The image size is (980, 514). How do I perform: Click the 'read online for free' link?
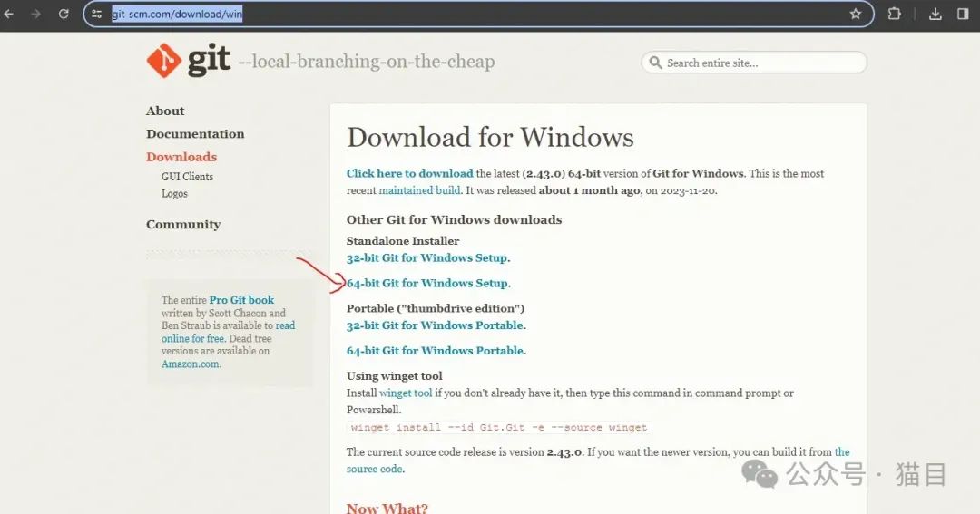point(228,332)
